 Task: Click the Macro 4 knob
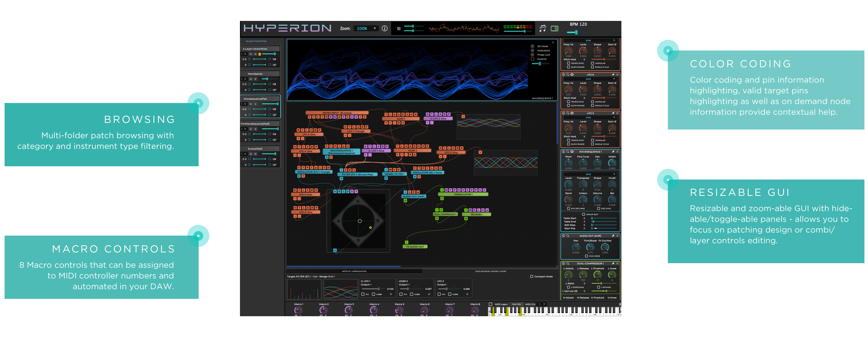pyautogui.click(x=374, y=310)
